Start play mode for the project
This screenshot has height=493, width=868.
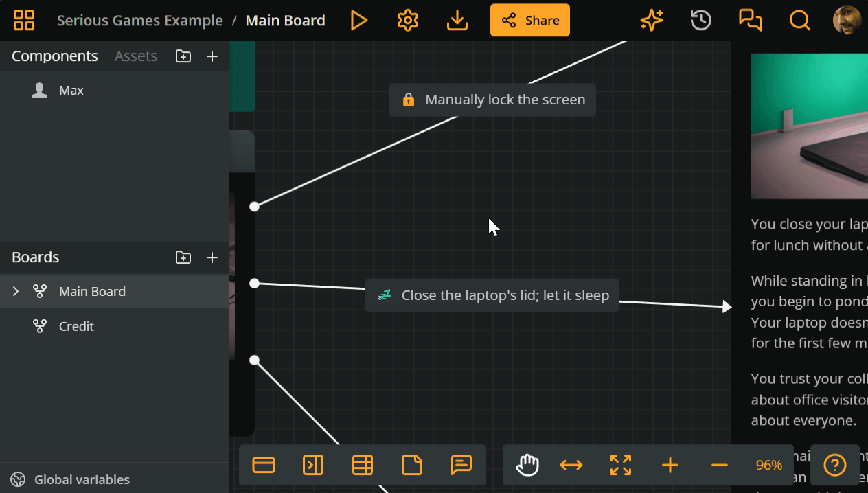pyautogui.click(x=359, y=20)
